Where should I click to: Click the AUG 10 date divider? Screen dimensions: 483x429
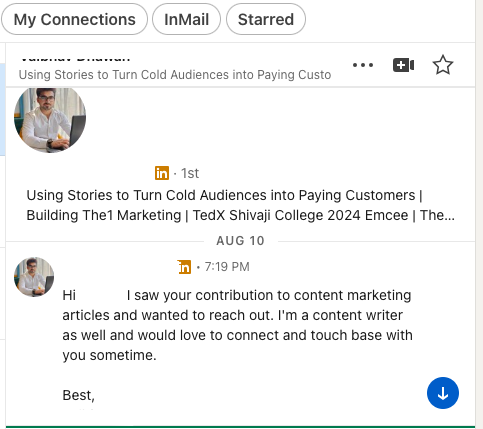pyautogui.click(x=240, y=241)
